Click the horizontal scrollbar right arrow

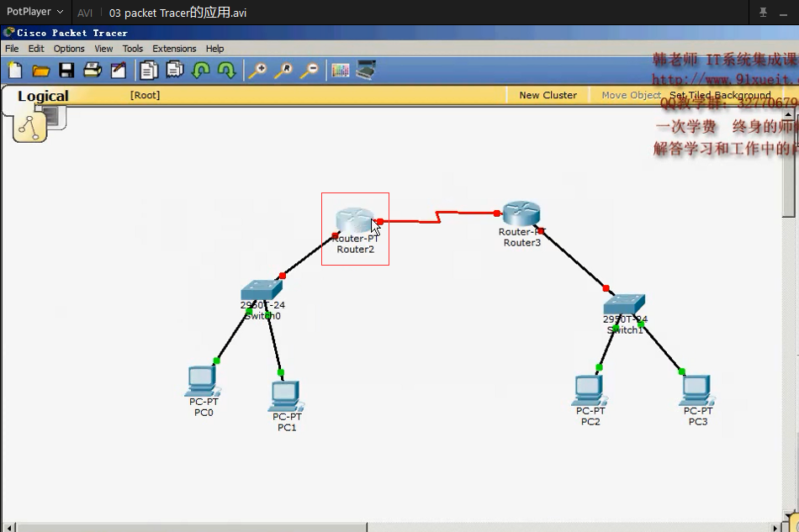[x=776, y=528]
